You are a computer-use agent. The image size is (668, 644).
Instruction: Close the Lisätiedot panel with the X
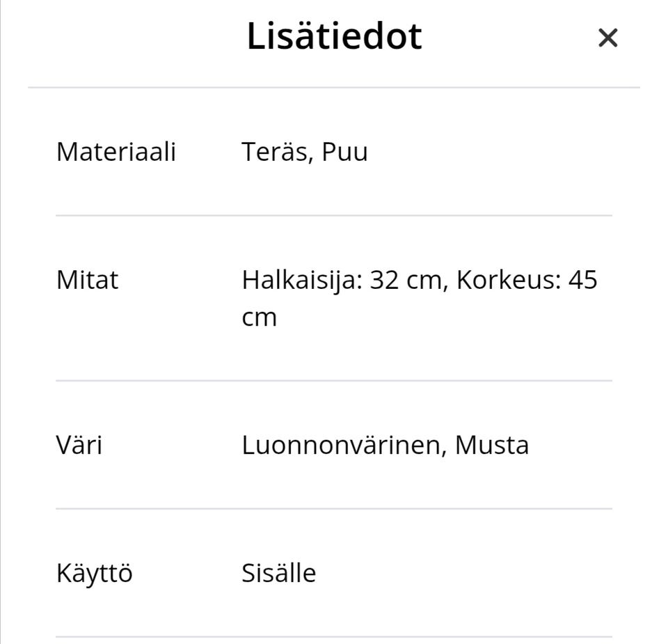pyautogui.click(x=607, y=38)
